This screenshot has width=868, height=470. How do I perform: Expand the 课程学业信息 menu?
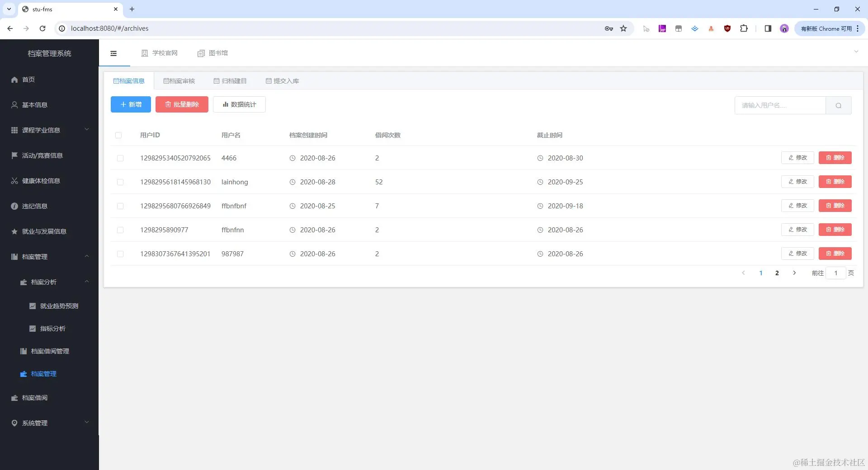49,130
